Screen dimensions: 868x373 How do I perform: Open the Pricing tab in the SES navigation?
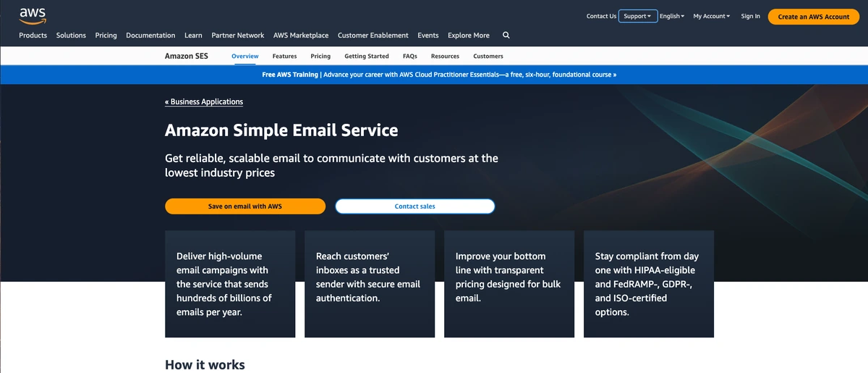click(320, 56)
